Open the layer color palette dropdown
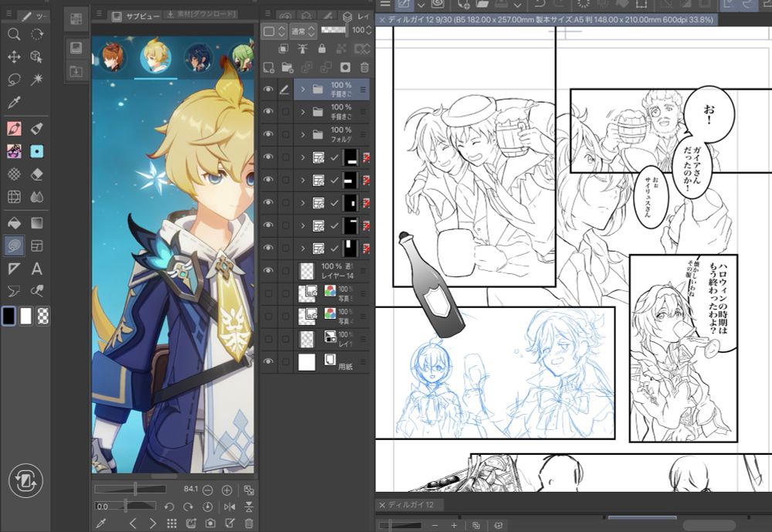 tap(274, 32)
